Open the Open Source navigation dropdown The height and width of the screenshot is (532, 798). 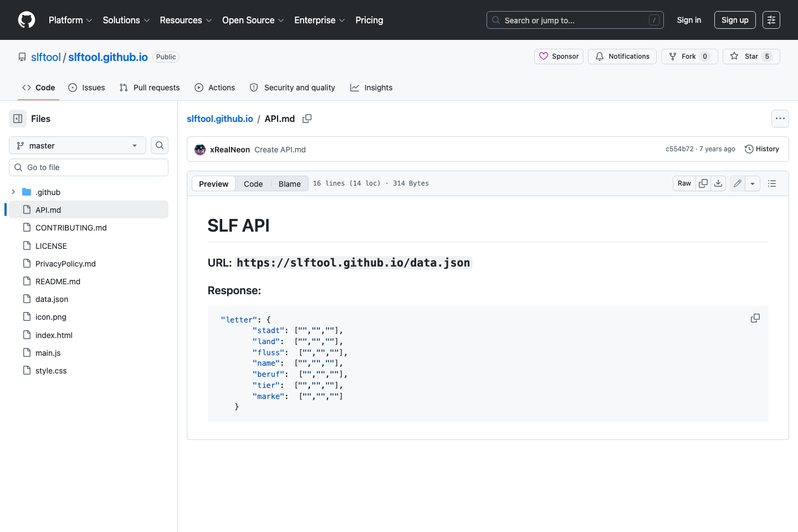tap(252, 20)
